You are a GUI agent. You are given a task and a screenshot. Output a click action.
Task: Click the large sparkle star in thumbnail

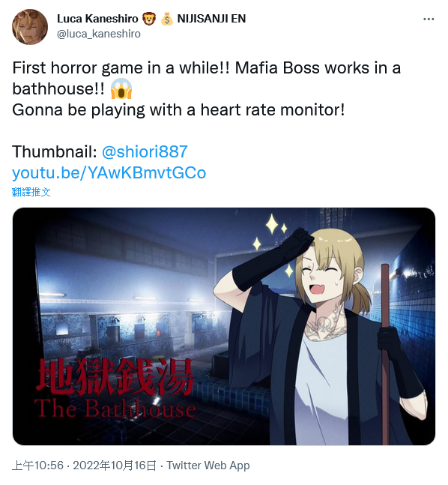pos(272,223)
